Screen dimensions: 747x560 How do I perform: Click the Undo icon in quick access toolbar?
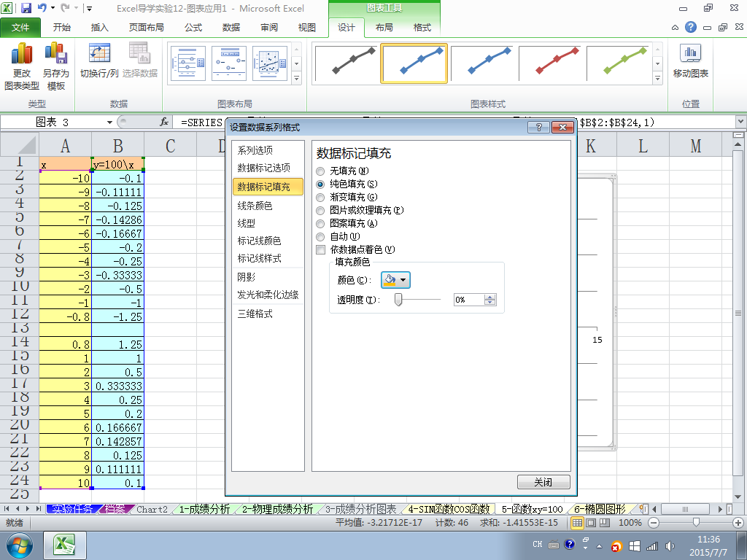tap(42, 8)
